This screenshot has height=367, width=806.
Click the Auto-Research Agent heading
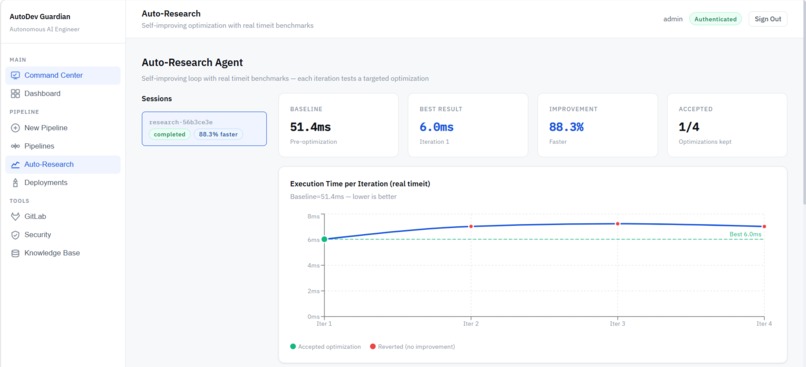(x=192, y=63)
